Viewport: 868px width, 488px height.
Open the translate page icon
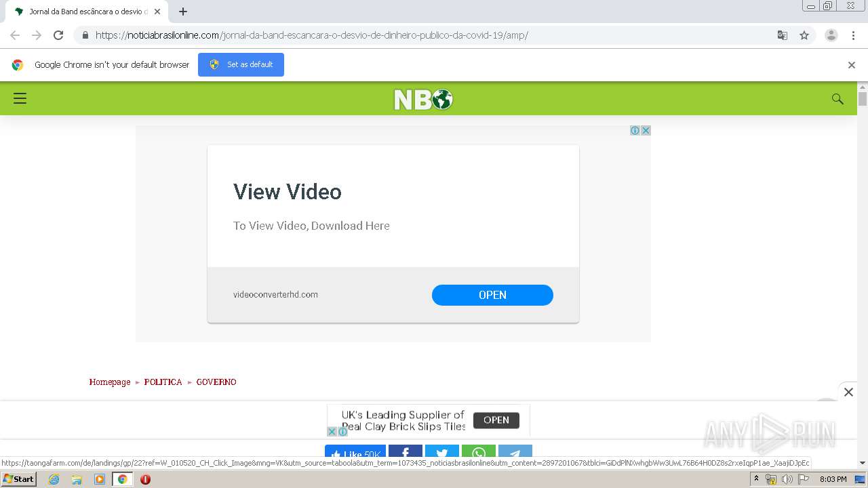tap(782, 35)
